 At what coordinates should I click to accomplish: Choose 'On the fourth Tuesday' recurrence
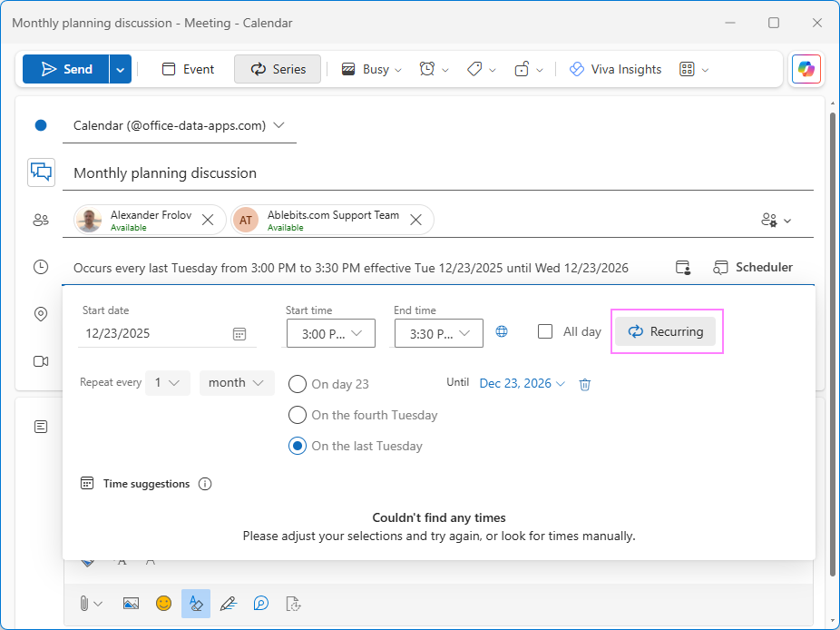click(x=298, y=415)
